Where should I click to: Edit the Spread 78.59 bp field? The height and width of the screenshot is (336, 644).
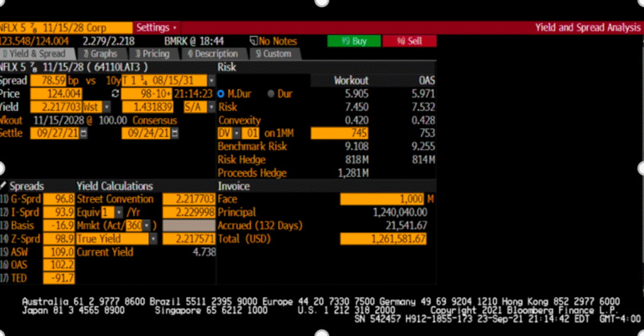click(48, 81)
